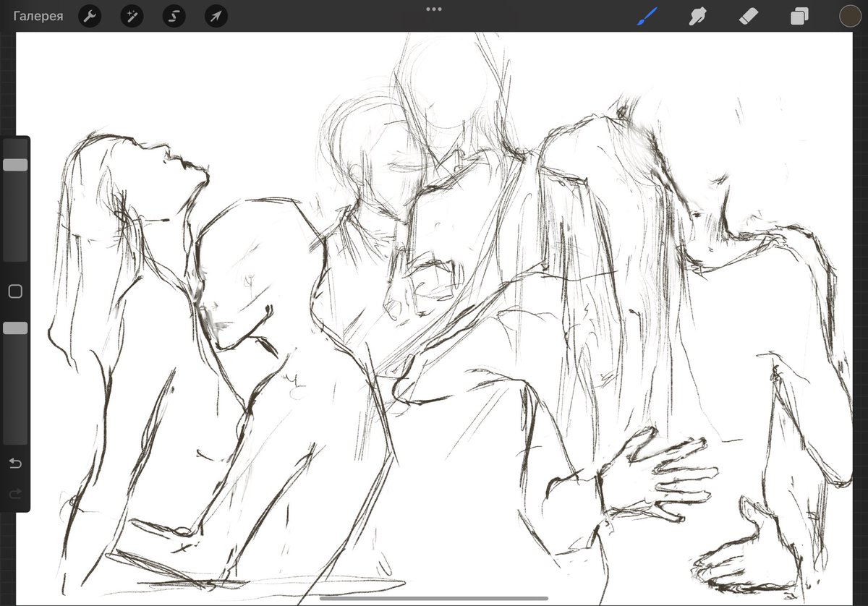
Task: Tap the home indicator bar
Action: pyautogui.click(x=434, y=598)
